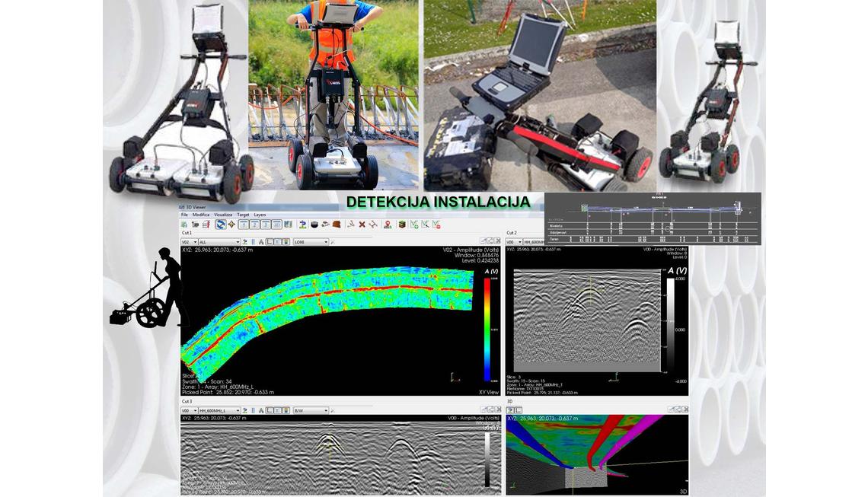
Task: Click the map pin target icon
Action: tap(388, 225)
